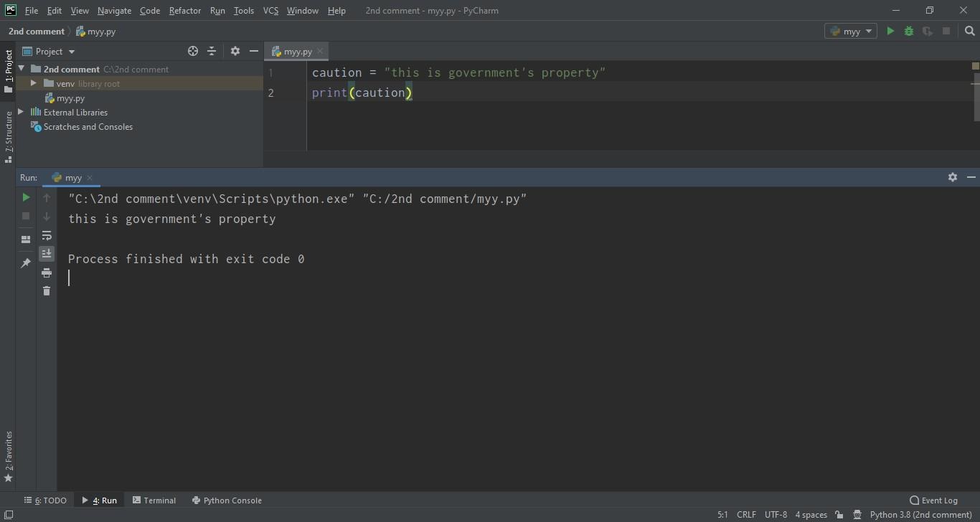Image resolution: width=980 pixels, height=522 pixels.
Task: Click Python 3.8 interpreter in status bar
Action: [920, 515]
